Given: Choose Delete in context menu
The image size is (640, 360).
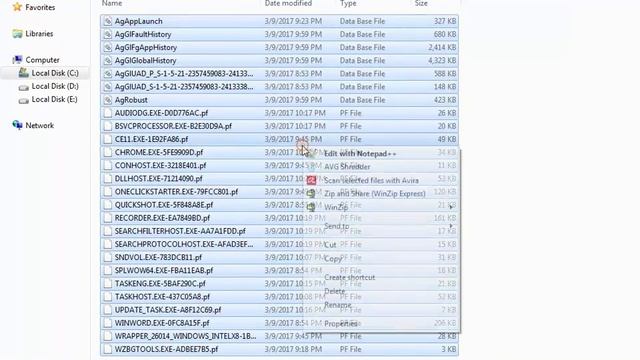Looking at the screenshot, I should (334, 291).
